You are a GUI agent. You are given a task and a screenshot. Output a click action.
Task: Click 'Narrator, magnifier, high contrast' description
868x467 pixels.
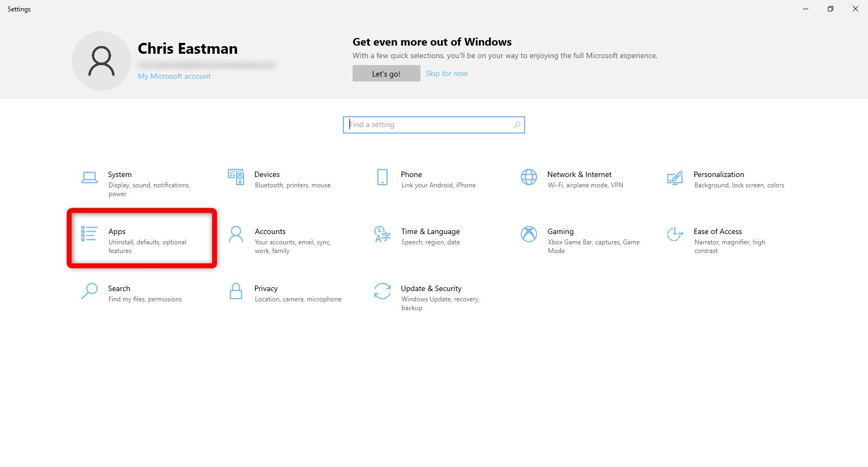pos(730,247)
